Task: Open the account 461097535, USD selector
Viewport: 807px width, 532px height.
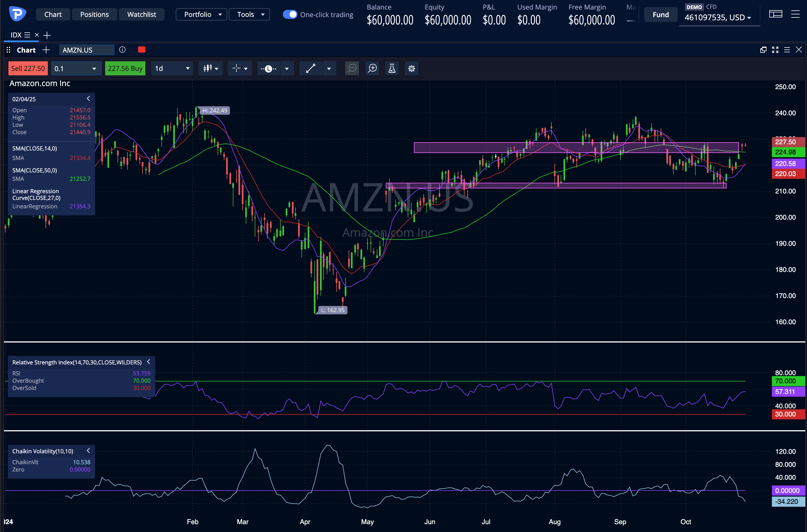Action: 718,18
